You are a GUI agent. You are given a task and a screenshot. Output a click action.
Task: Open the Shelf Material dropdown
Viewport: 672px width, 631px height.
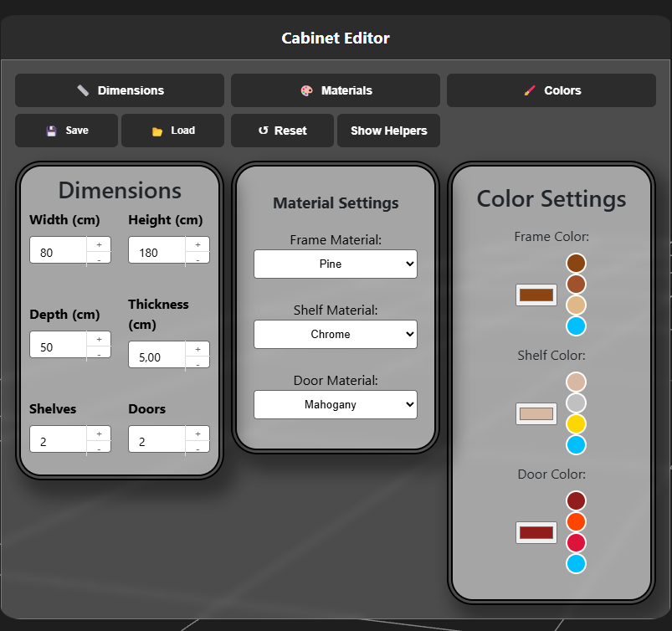click(x=336, y=335)
